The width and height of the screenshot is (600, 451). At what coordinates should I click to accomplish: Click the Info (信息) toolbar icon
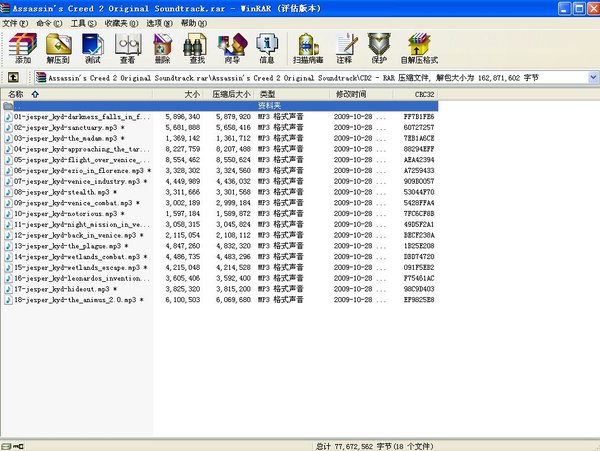click(x=267, y=48)
